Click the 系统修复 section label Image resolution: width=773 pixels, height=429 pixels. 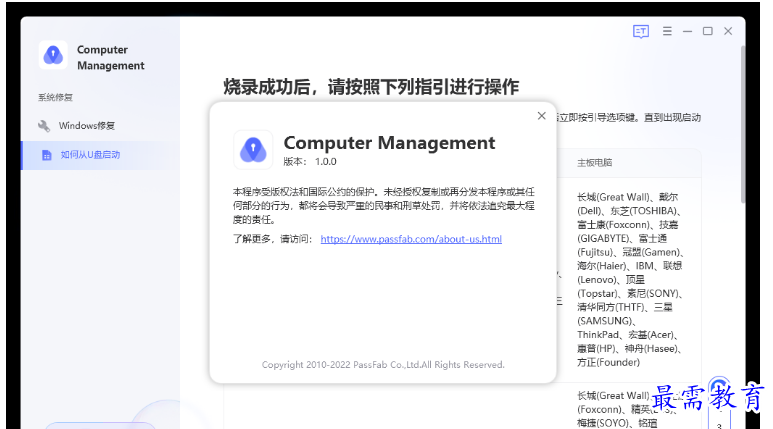click(x=55, y=98)
